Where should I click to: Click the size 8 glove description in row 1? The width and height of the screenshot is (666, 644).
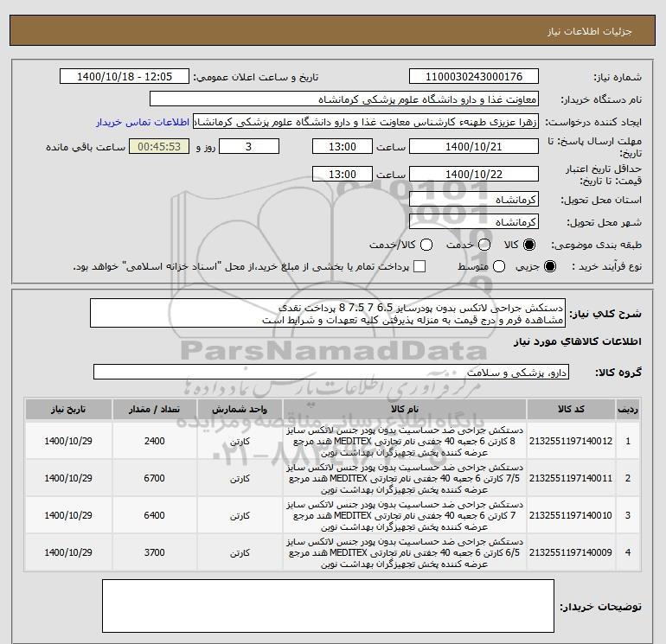[405, 442]
